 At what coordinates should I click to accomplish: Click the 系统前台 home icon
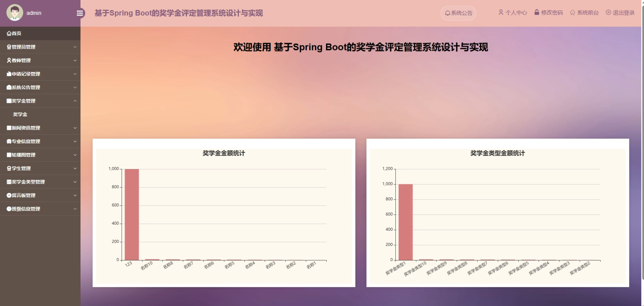(573, 12)
